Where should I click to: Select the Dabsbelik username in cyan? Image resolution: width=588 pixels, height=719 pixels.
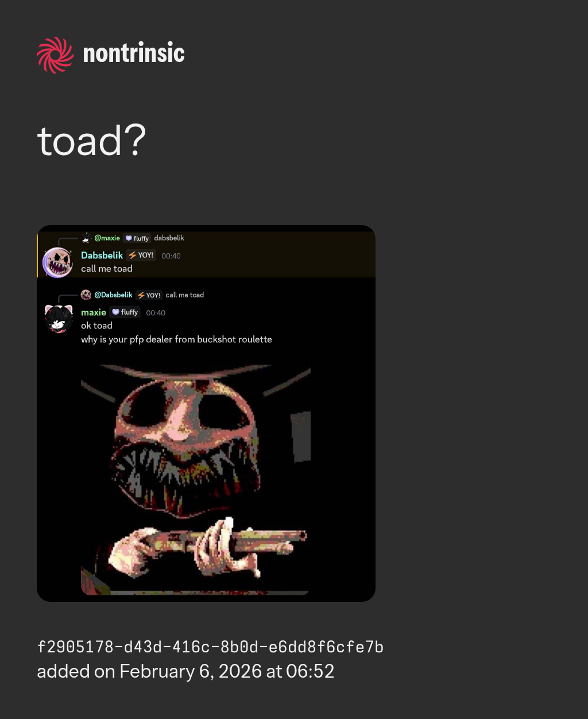coord(102,255)
